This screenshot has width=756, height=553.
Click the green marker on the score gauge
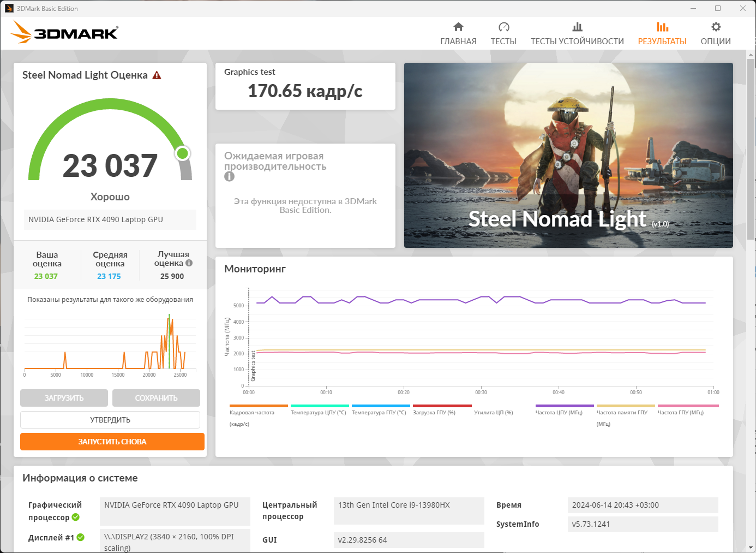(x=183, y=153)
